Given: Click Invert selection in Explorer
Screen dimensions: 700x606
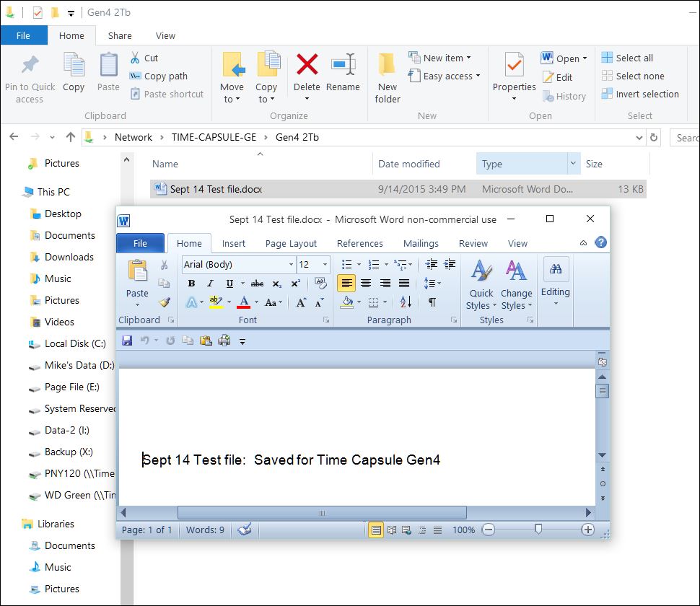Looking at the screenshot, I should [x=640, y=94].
